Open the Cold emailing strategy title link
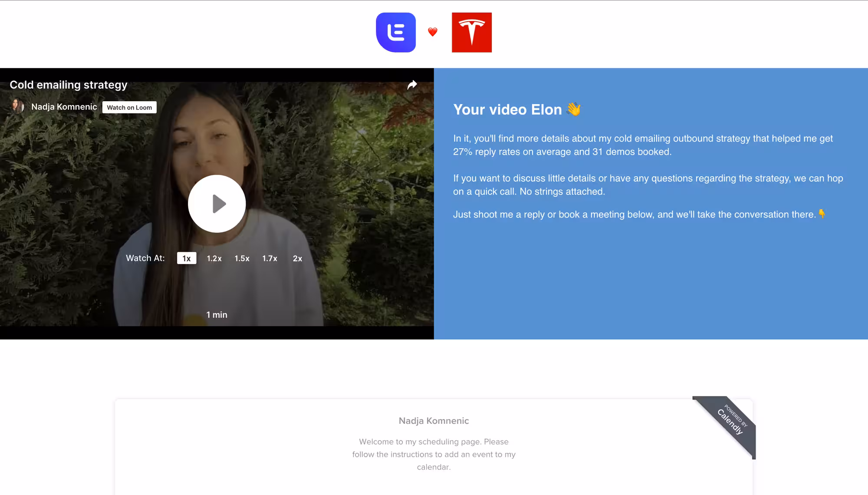 pyautogui.click(x=69, y=85)
